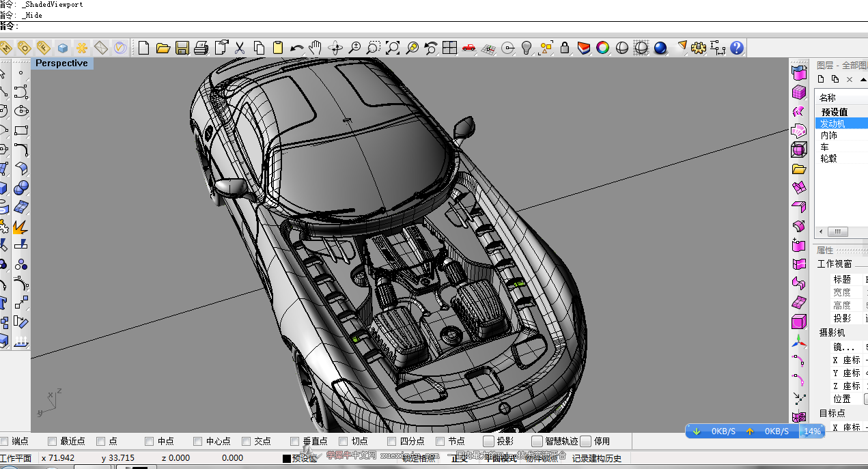Viewport: 868px width, 469px height.
Task: Open the layers icon in the main toolbar
Action: [x=584, y=48]
